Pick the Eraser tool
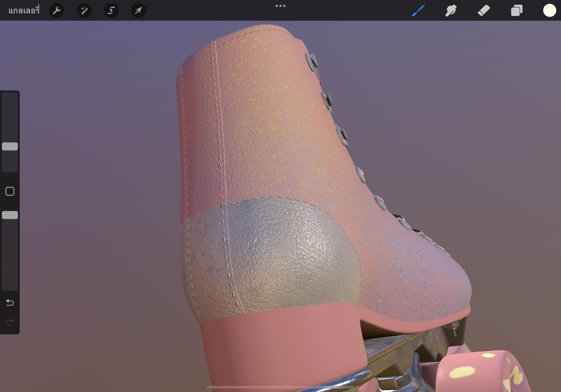561x392 pixels. point(484,11)
